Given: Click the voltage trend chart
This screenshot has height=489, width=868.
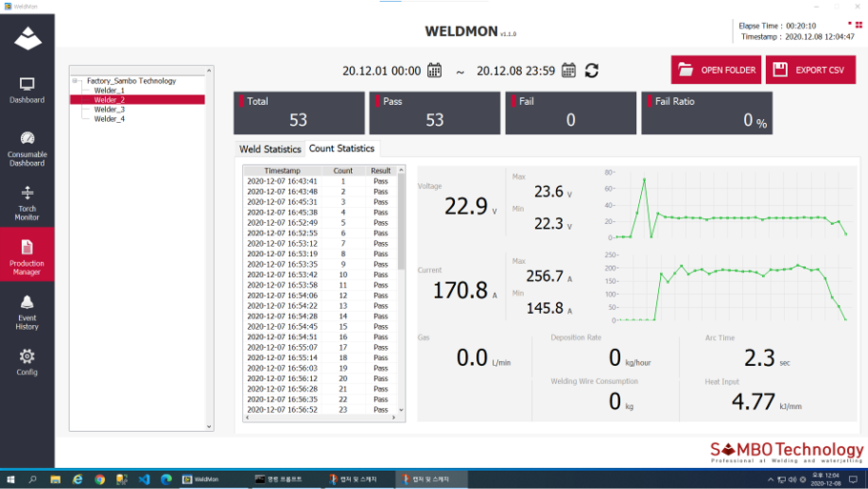Looking at the screenshot, I should (728, 205).
